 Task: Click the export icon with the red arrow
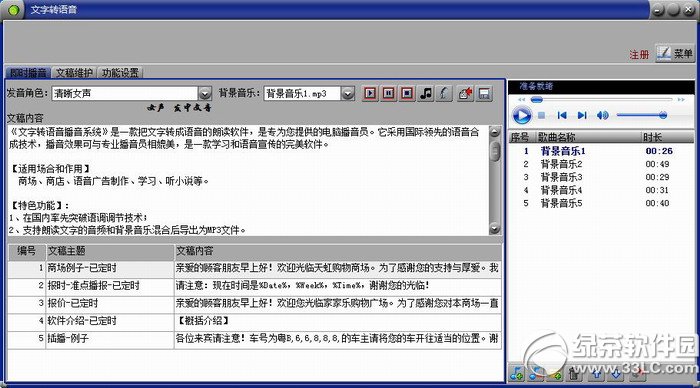[465, 93]
